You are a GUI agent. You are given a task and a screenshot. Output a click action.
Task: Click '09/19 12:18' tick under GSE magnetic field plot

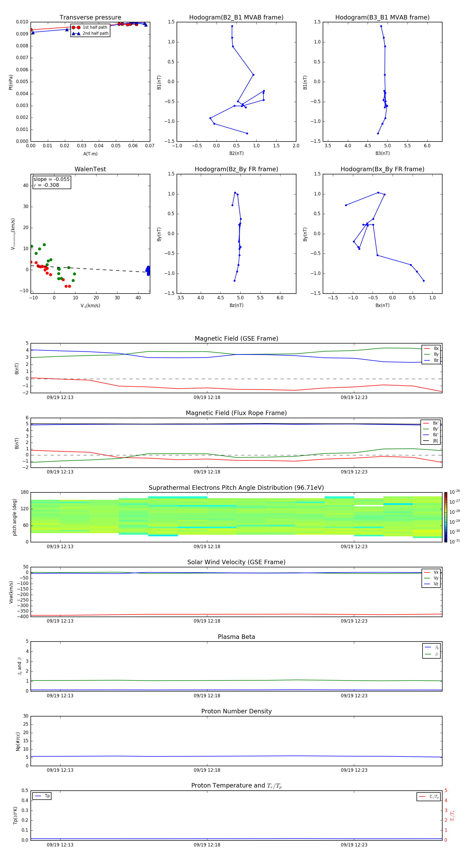[x=207, y=398]
